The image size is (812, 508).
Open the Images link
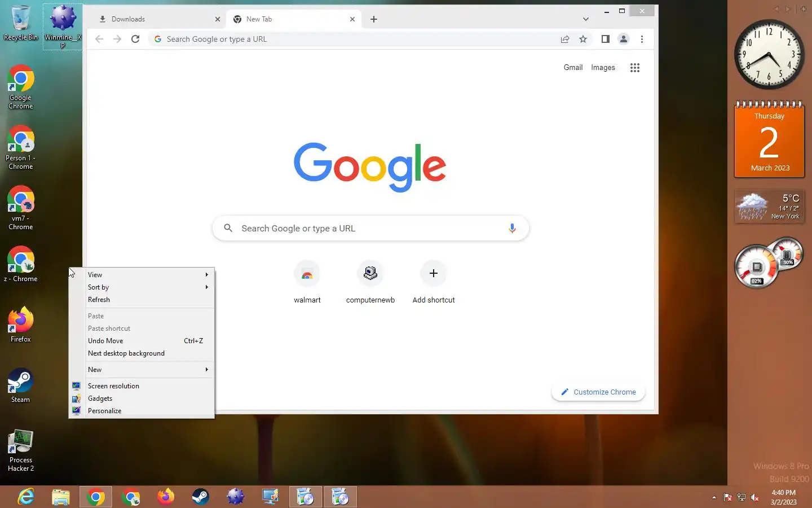pyautogui.click(x=603, y=67)
